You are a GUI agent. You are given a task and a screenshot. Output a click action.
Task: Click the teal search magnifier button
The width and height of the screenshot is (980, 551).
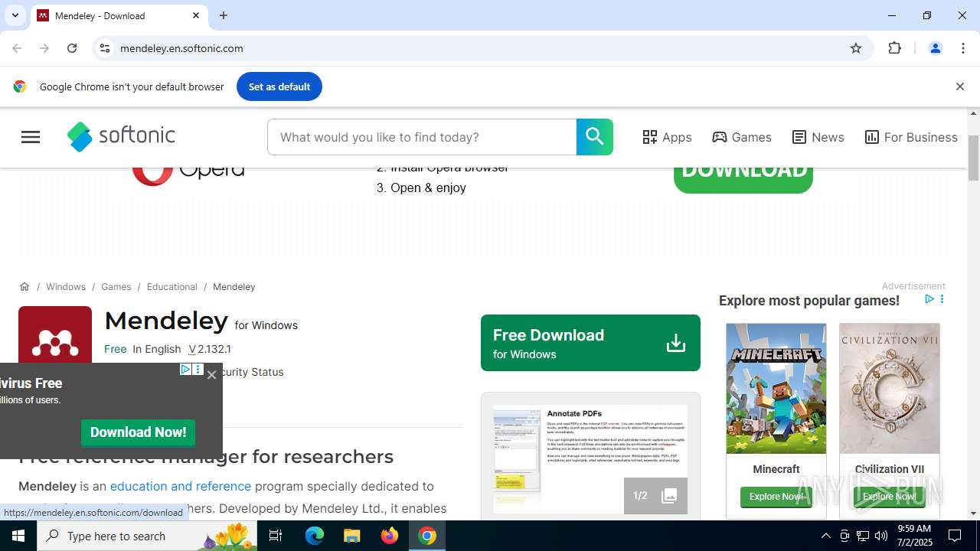595,137
